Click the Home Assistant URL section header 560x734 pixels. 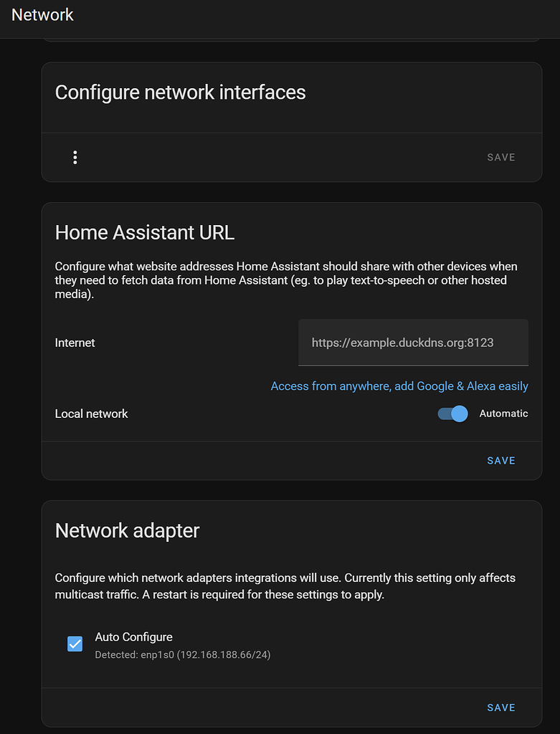click(145, 232)
